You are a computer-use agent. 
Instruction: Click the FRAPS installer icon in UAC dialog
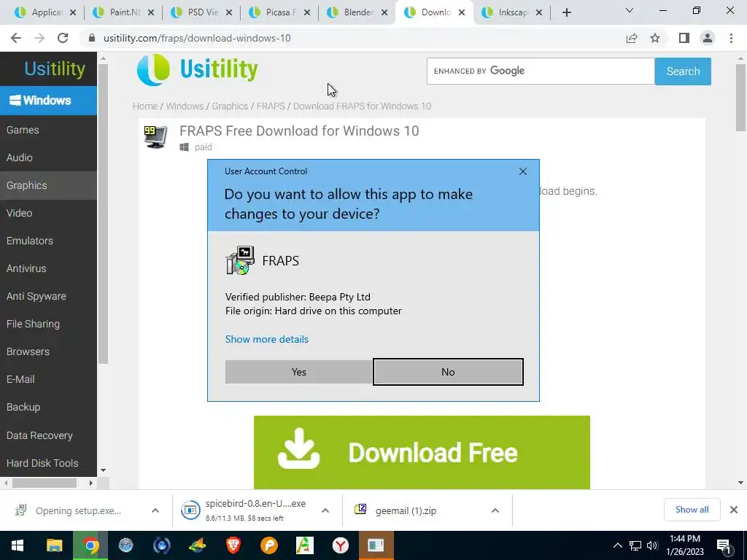pos(240,260)
